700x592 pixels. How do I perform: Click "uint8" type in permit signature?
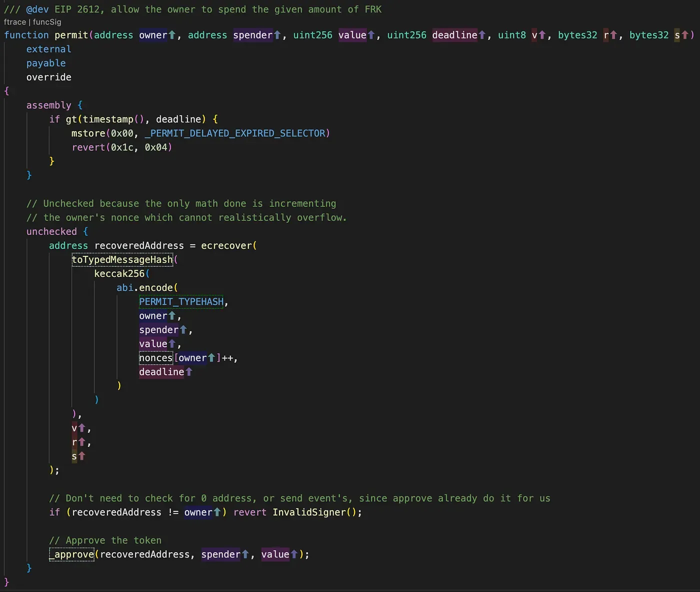coord(512,35)
